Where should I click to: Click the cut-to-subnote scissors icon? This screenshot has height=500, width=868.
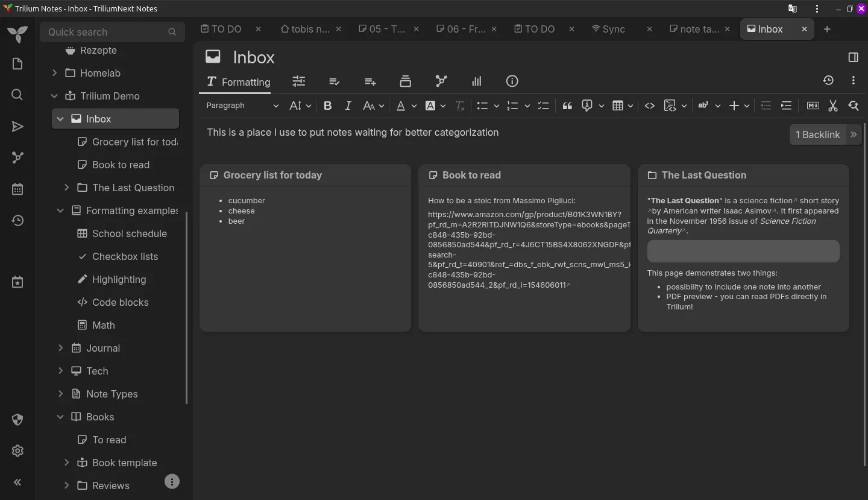point(833,106)
